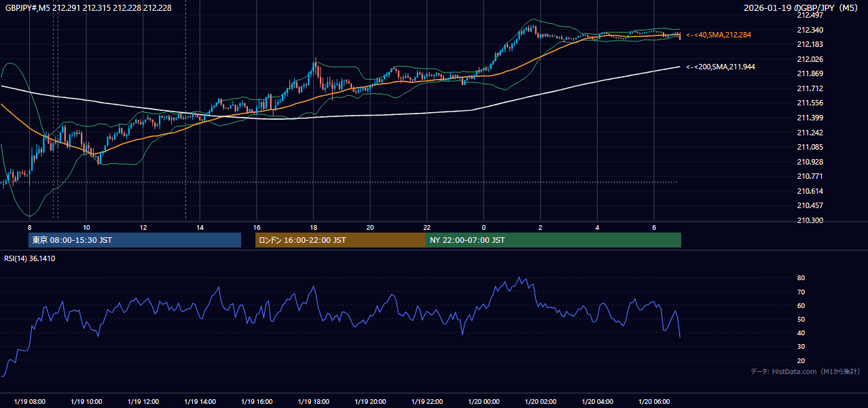Select the ロンドン 16:00-22:00 JST session bar
This screenshot has width=868, height=408.
point(340,240)
